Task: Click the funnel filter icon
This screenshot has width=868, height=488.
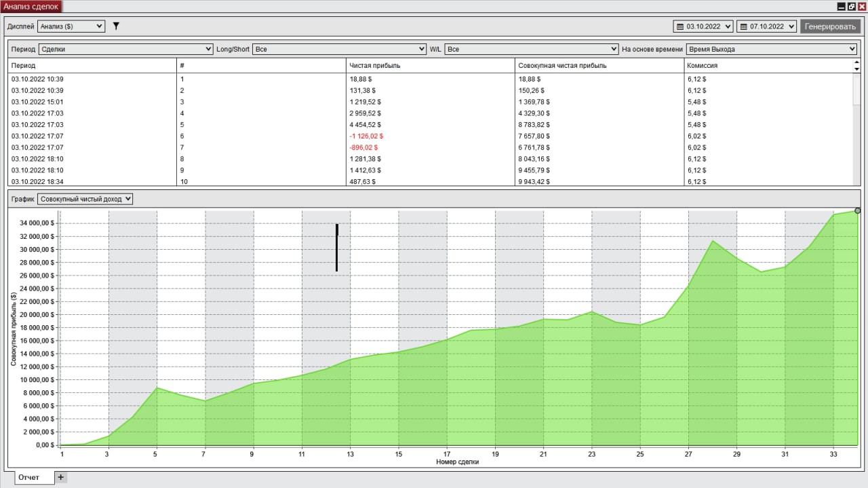Action: pos(116,26)
